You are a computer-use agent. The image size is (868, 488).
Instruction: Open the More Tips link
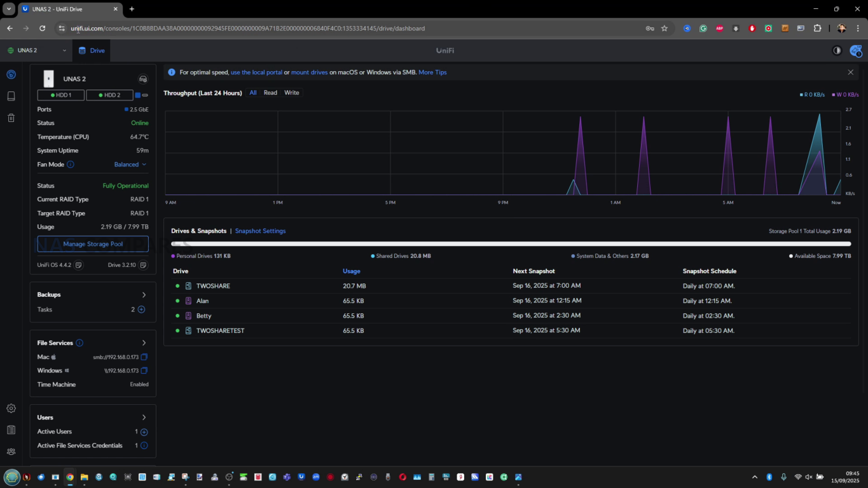point(432,72)
